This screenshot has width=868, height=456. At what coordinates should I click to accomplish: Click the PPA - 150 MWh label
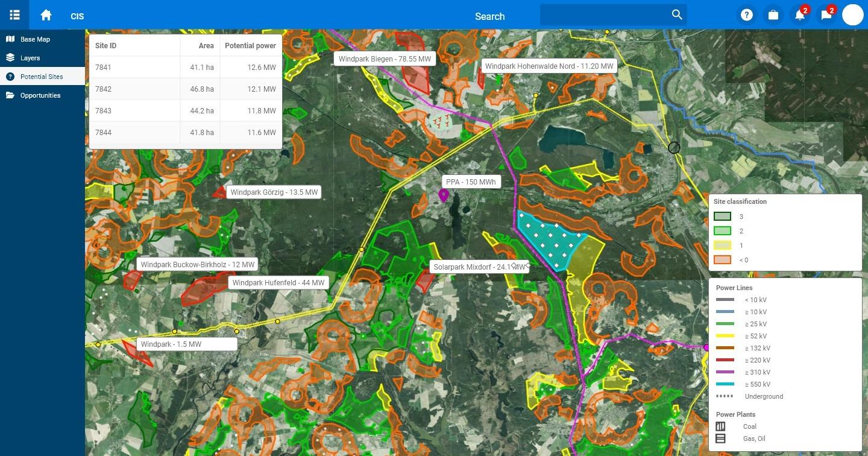(x=471, y=182)
